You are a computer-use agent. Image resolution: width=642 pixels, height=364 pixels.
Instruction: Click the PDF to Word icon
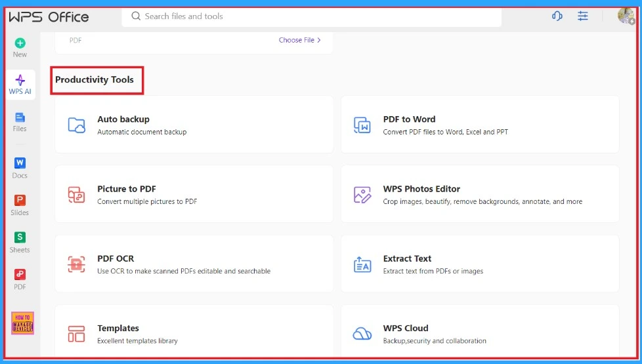pos(362,125)
